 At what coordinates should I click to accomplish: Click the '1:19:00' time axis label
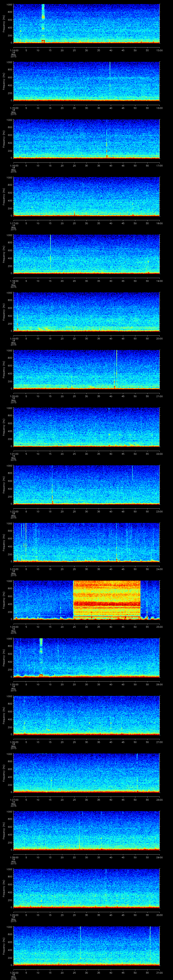click(14, 339)
